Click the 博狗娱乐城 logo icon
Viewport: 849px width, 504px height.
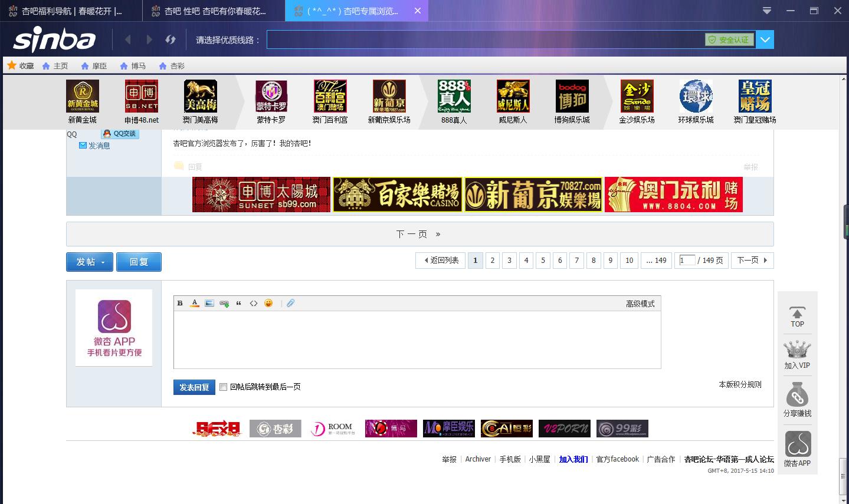click(x=572, y=96)
